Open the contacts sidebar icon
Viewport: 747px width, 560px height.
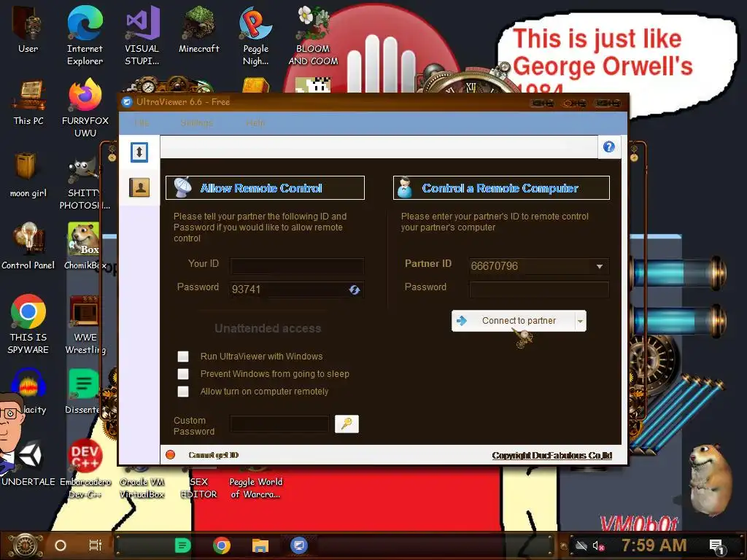coord(139,187)
